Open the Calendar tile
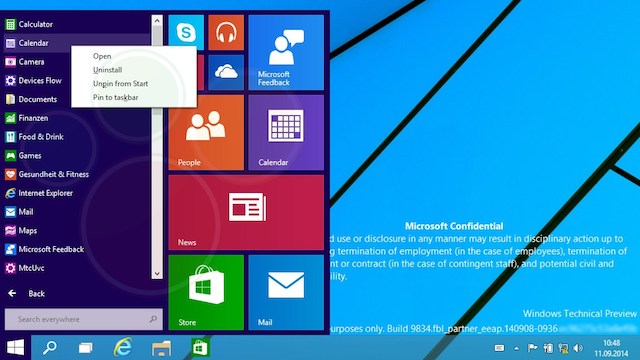Screen dimensions: 640x360 tap(286, 132)
